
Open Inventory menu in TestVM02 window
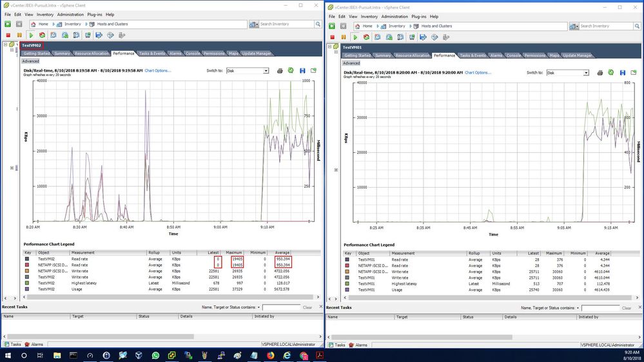tap(44, 14)
